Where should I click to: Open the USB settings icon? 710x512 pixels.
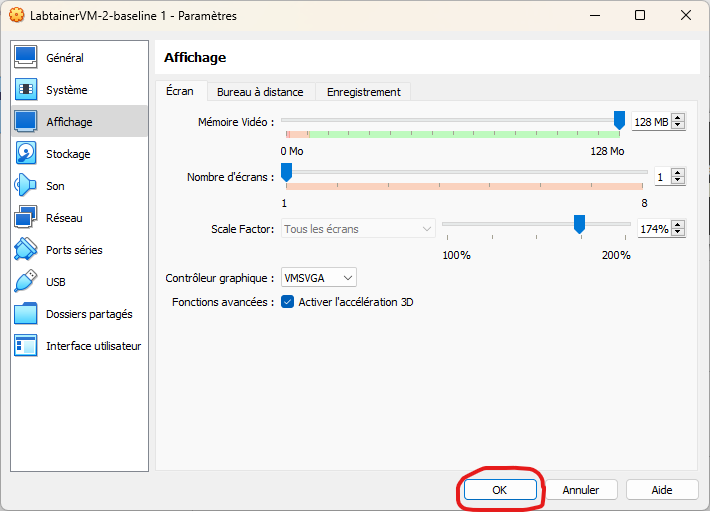[26, 282]
